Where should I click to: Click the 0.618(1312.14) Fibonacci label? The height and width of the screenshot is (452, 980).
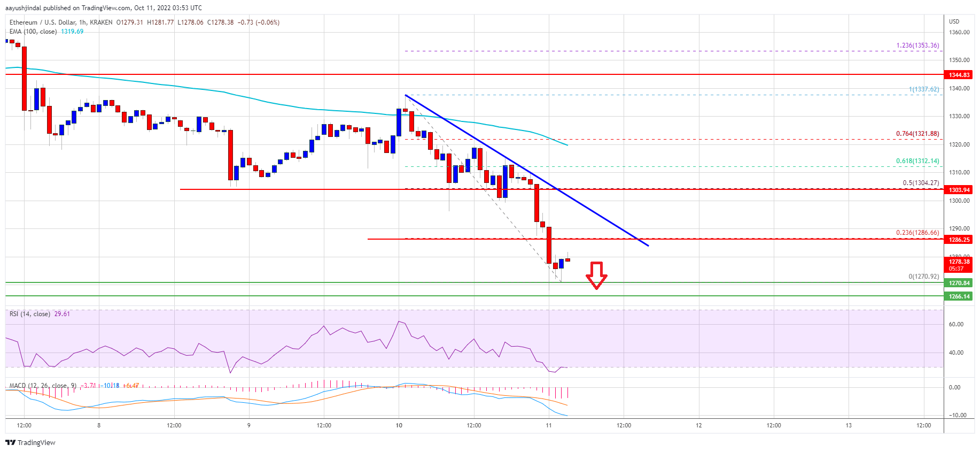(917, 161)
